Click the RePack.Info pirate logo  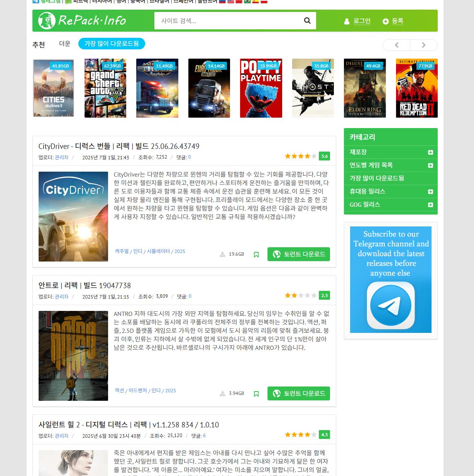[82, 20]
